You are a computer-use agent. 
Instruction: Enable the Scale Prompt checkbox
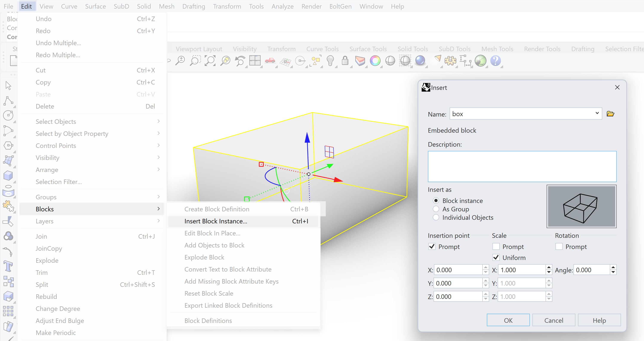(496, 246)
